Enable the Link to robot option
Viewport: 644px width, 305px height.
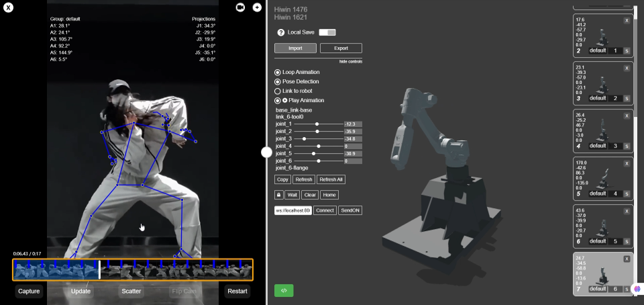277,91
